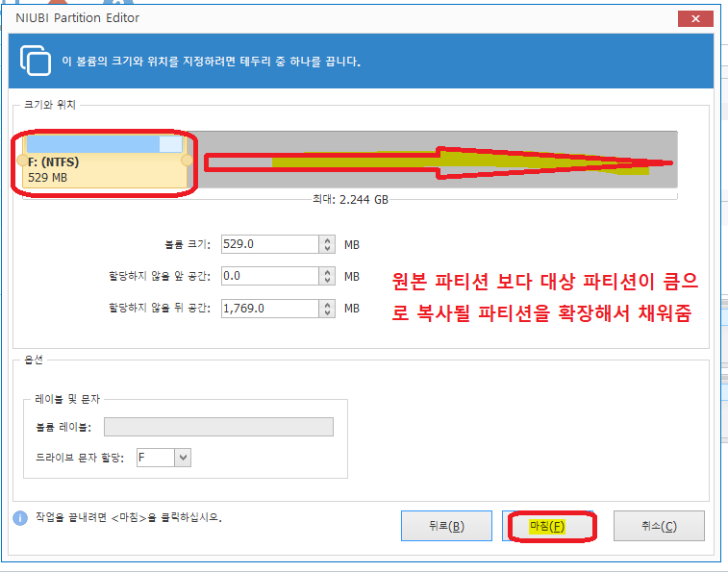Decrease unallocated space before value

pyautogui.click(x=327, y=280)
